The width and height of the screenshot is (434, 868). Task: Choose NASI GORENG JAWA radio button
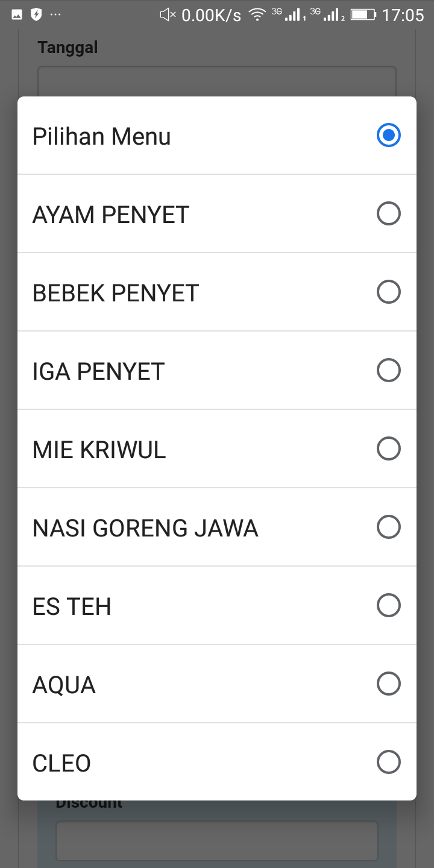pos(388,527)
